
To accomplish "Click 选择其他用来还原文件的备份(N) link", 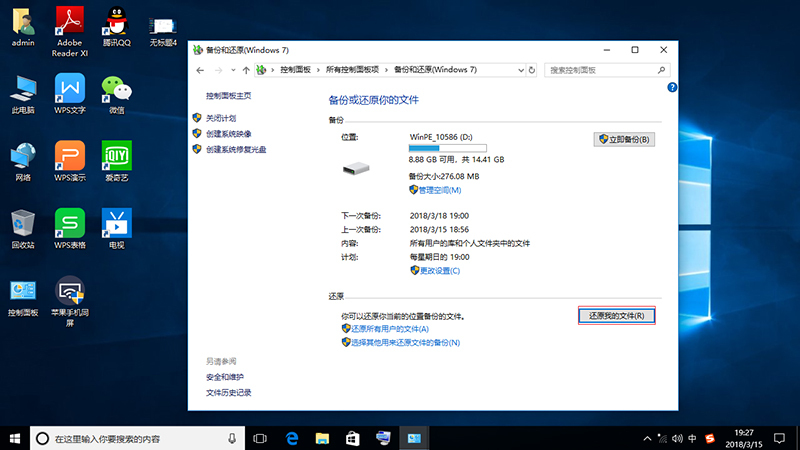I will click(406, 342).
